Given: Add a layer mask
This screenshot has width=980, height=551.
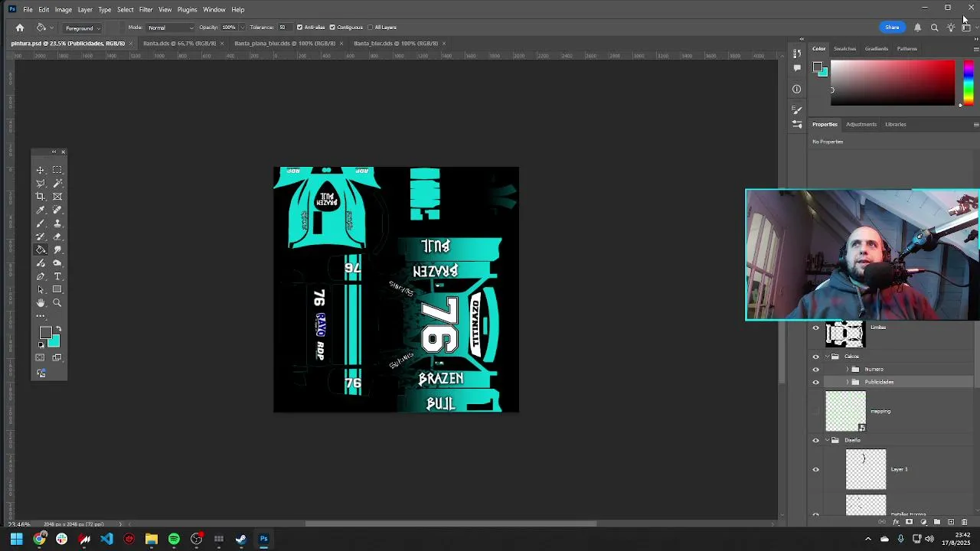Looking at the screenshot, I should [x=909, y=522].
